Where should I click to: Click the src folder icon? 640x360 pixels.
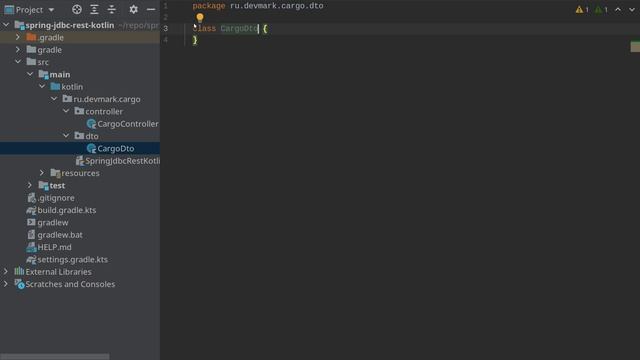[31, 62]
